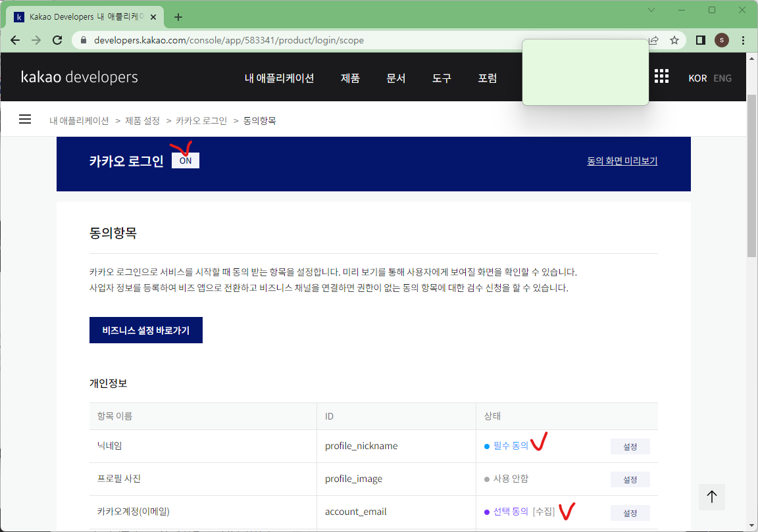
Task: Click the browser forward arrow
Action: tap(36, 40)
